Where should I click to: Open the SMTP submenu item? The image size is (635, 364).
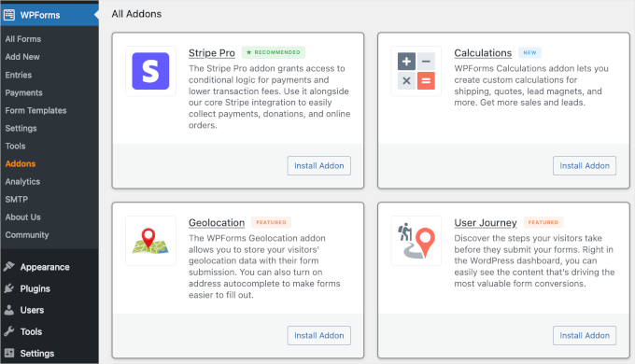[x=16, y=200]
